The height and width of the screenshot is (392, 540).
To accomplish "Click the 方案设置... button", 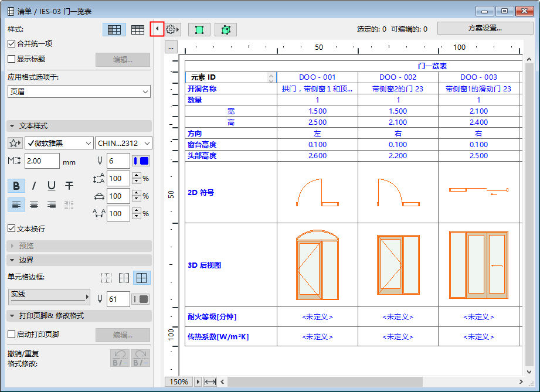I will [485, 28].
